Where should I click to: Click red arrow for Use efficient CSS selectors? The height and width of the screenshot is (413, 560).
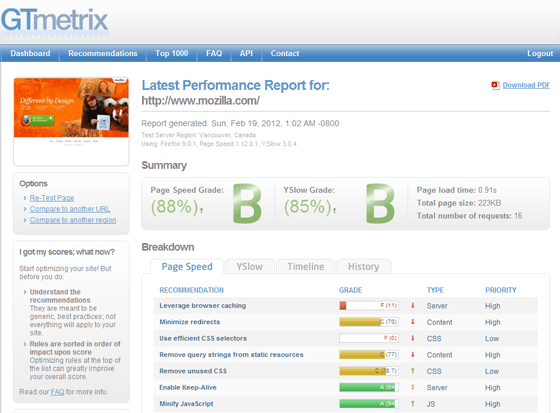pos(412,338)
